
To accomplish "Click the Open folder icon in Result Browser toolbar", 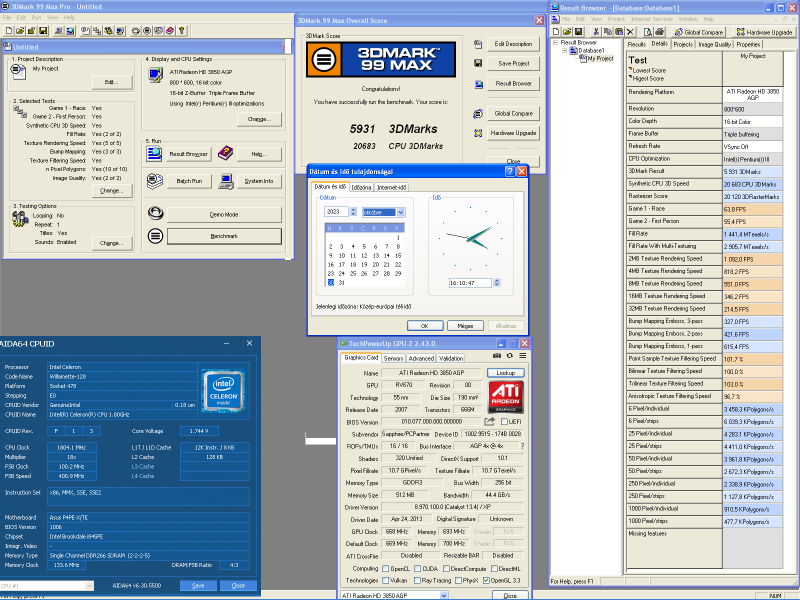I will point(567,32).
